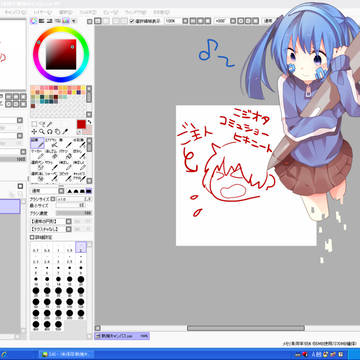Screen dimensions: 360x360
Task: Click the IME A icon in system tray
Action: [313, 354]
